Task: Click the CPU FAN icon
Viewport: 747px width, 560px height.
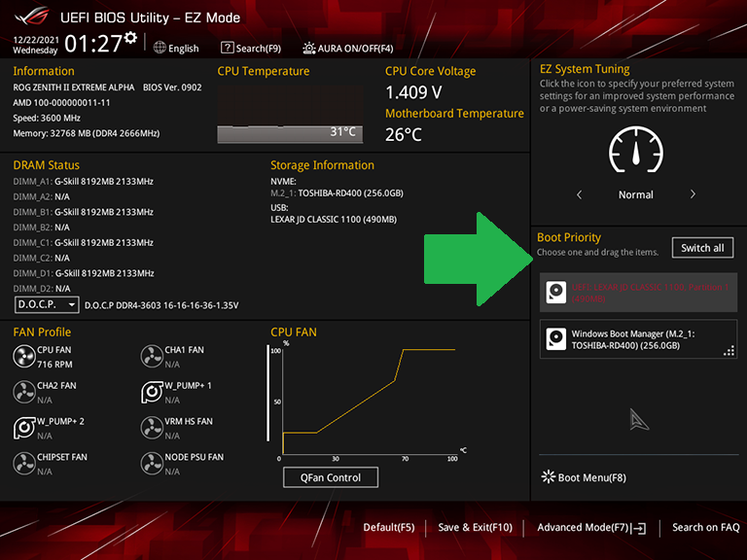Action: pos(23,357)
